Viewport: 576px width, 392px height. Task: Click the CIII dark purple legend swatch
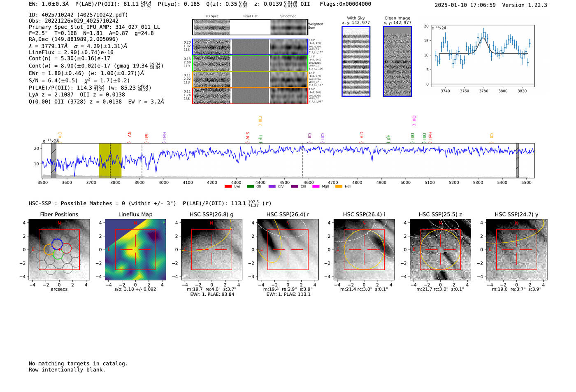pyautogui.click(x=295, y=187)
